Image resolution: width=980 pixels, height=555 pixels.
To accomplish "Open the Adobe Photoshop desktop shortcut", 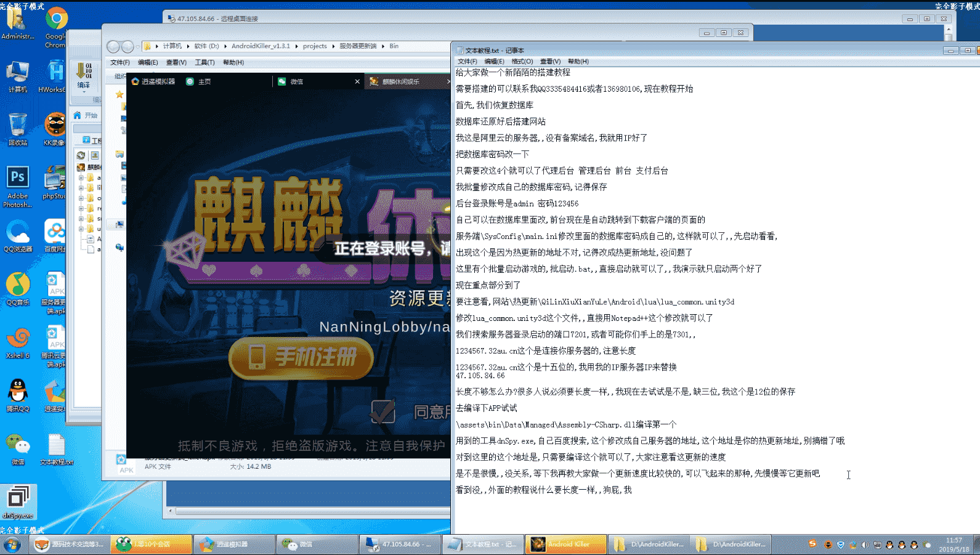I will [x=17, y=187].
